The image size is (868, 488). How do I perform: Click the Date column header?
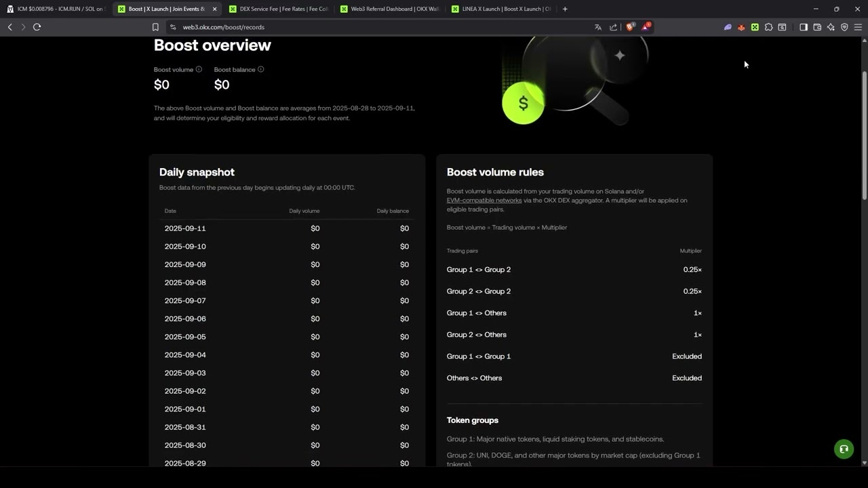(170, 211)
